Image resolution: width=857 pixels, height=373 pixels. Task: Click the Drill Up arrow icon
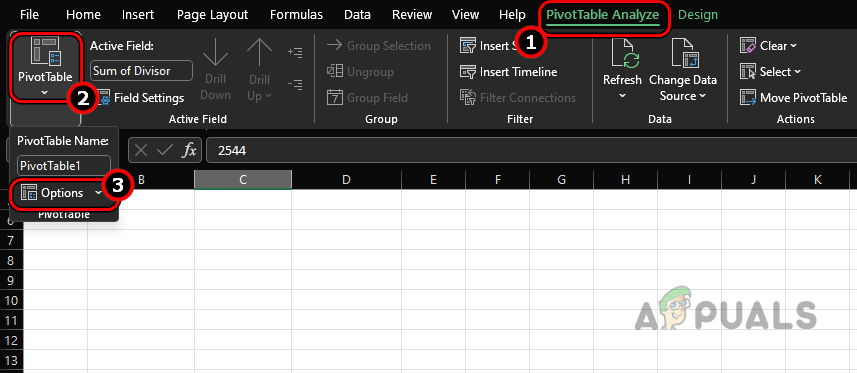(x=260, y=54)
